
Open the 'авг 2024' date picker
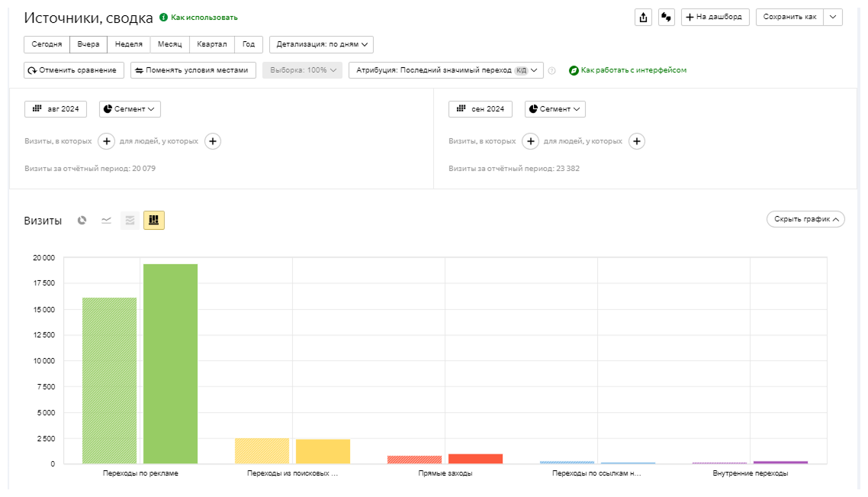tap(56, 109)
